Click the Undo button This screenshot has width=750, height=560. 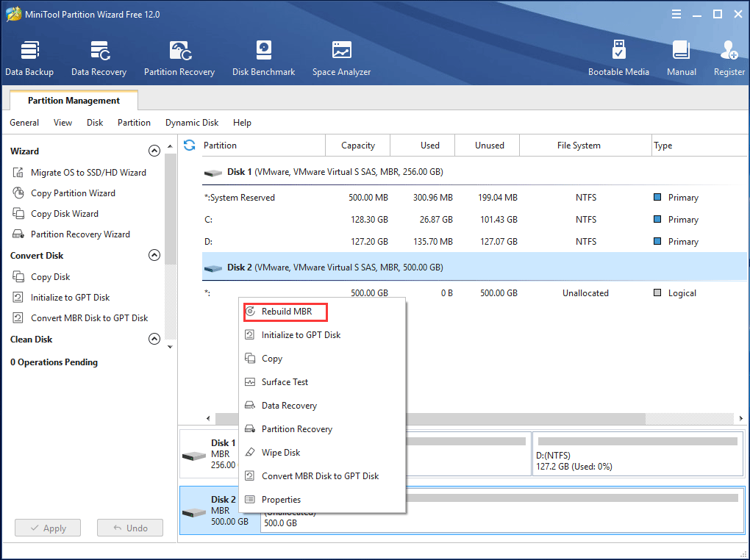tap(129, 528)
